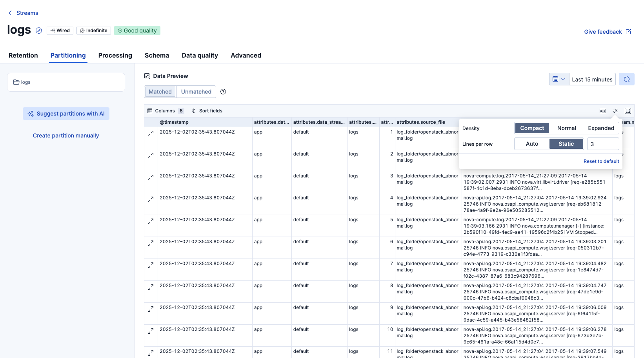The image size is (644, 358).
Task: Set density to Normal
Action: (567, 128)
